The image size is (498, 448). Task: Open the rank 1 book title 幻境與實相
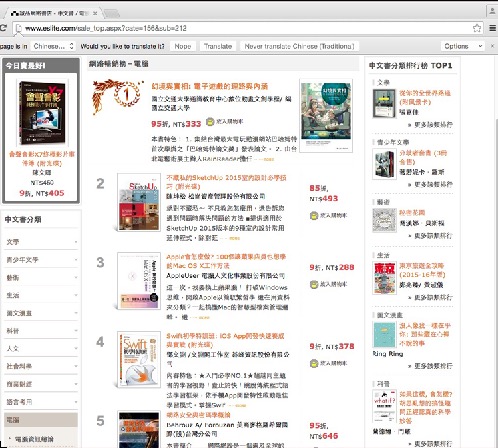point(210,86)
